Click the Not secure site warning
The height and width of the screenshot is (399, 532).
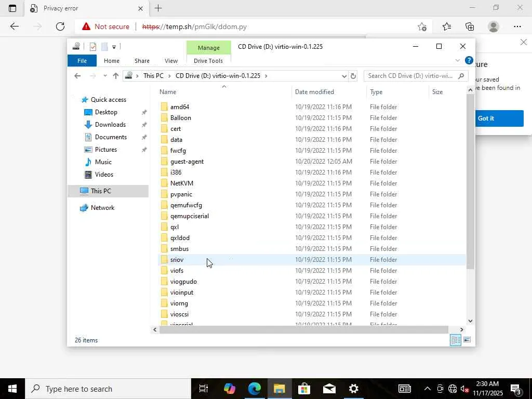coord(105,26)
